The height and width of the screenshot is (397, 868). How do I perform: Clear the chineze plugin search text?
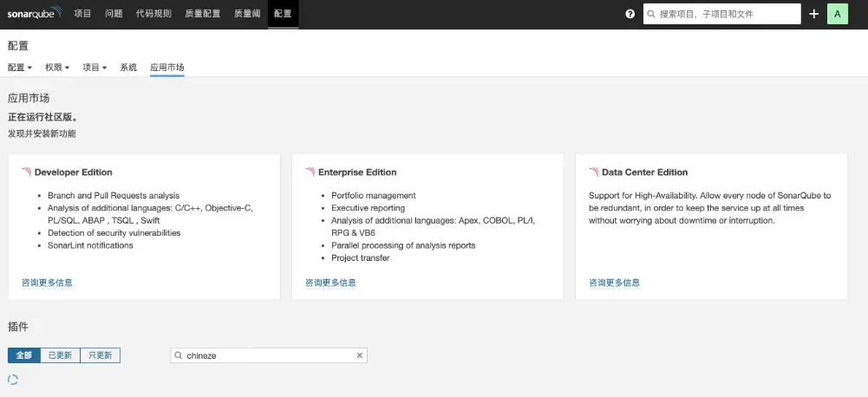tap(359, 355)
